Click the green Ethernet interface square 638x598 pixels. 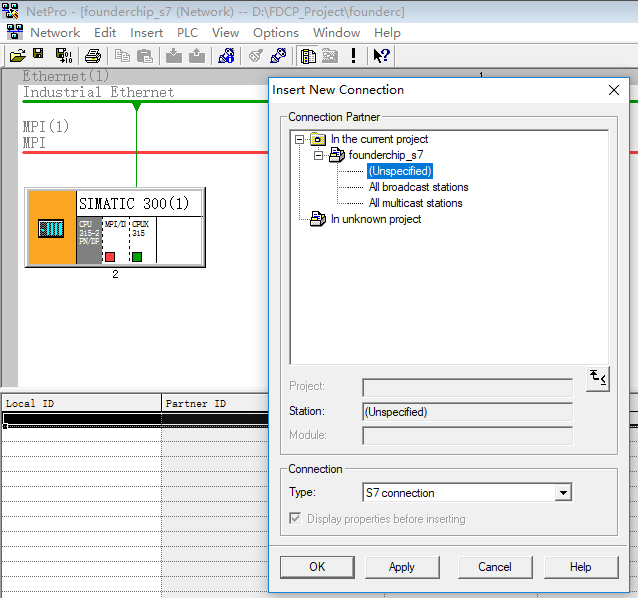[x=137, y=257]
